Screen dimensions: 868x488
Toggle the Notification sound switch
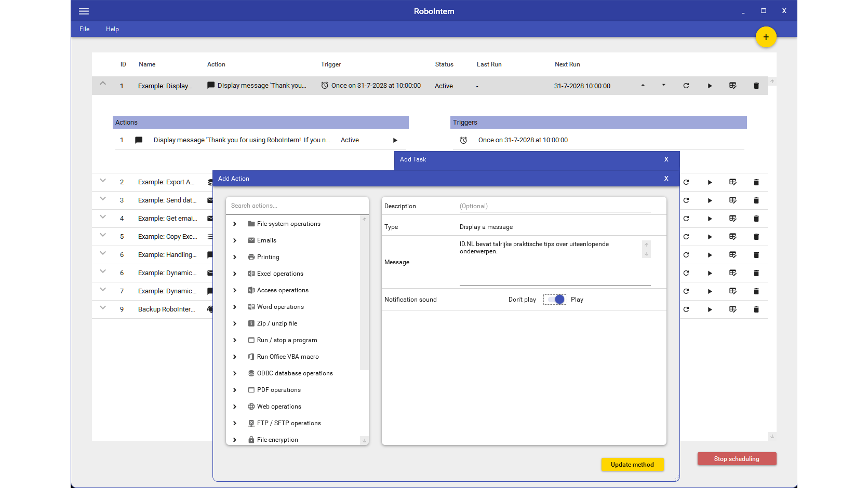(x=555, y=300)
